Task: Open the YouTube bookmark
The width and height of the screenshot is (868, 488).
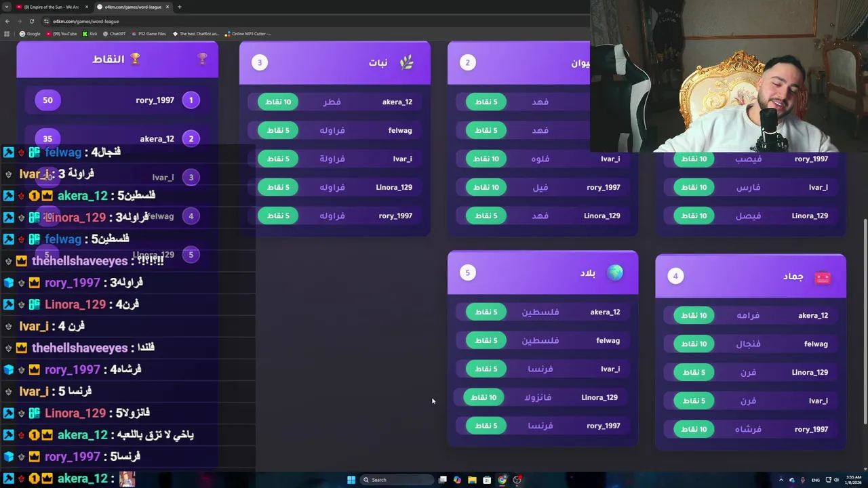Action: coord(61,33)
